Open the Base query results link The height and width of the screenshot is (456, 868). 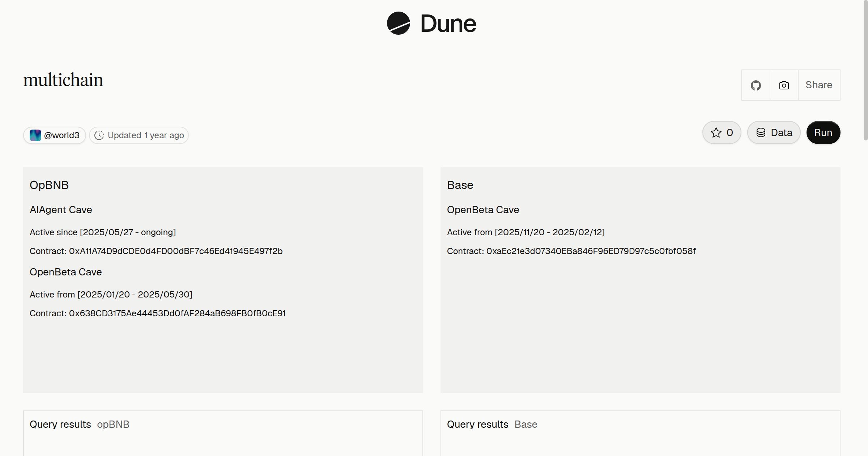[x=526, y=424]
